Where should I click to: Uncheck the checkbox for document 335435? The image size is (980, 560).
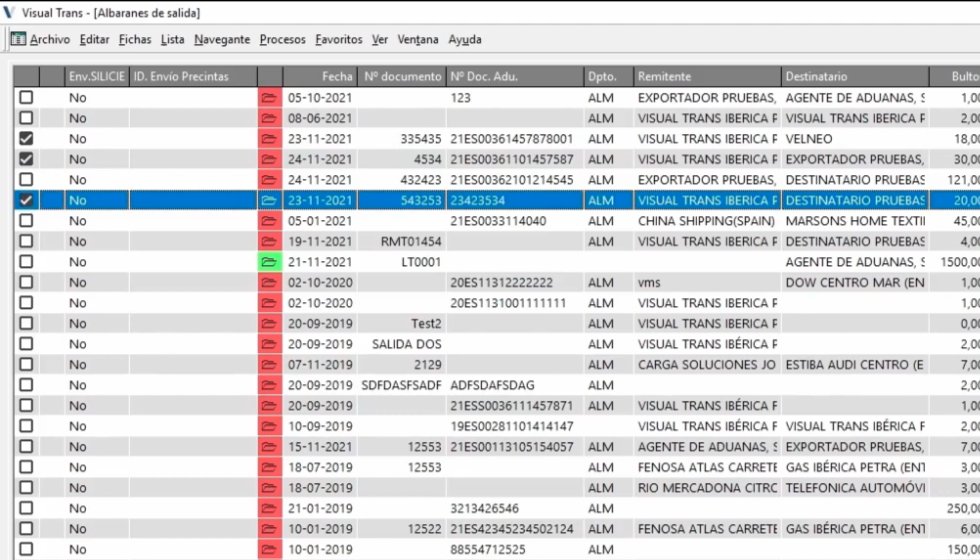pos(26,139)
